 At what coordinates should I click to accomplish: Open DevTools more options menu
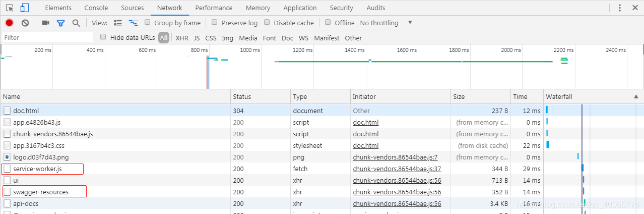619,8
